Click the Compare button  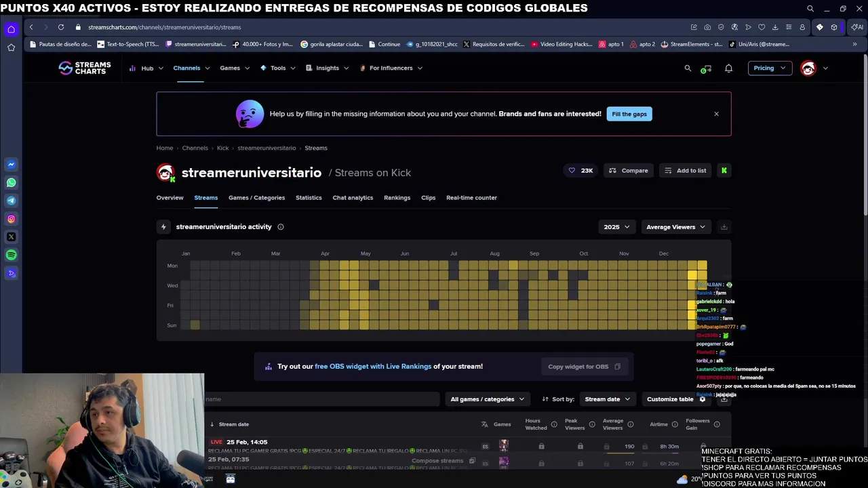(x=628, y=171)
